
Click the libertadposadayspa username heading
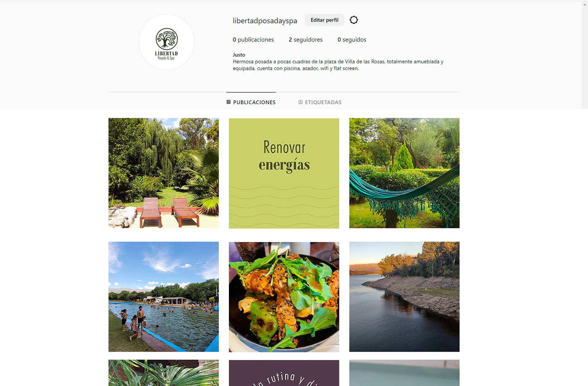[265, 21]
